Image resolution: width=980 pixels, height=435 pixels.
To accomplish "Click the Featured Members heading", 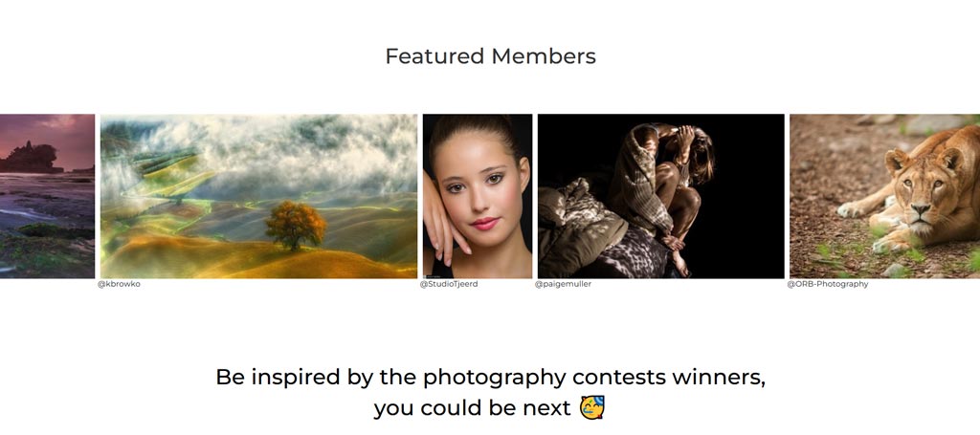I will coord(490,56).
